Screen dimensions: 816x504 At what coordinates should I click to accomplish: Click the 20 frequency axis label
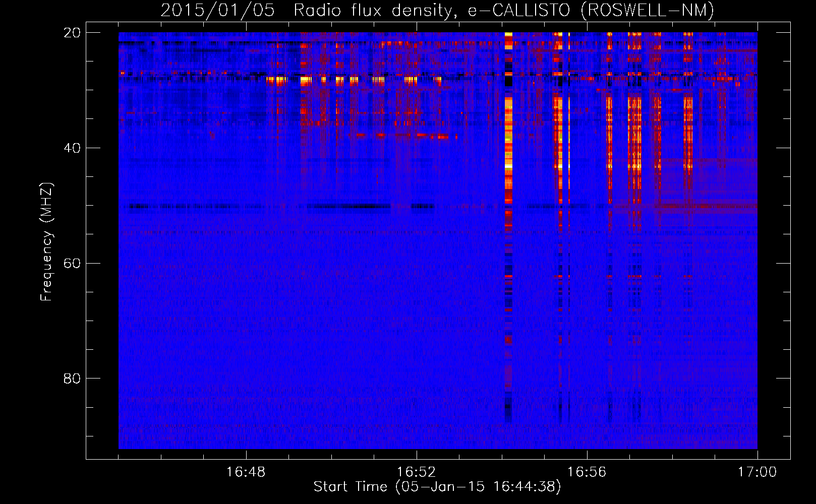tap(72, 33)
